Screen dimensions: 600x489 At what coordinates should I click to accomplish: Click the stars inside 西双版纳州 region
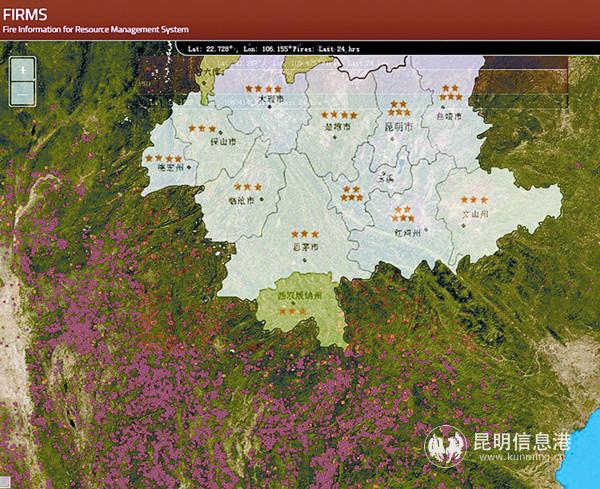[293, 311]
